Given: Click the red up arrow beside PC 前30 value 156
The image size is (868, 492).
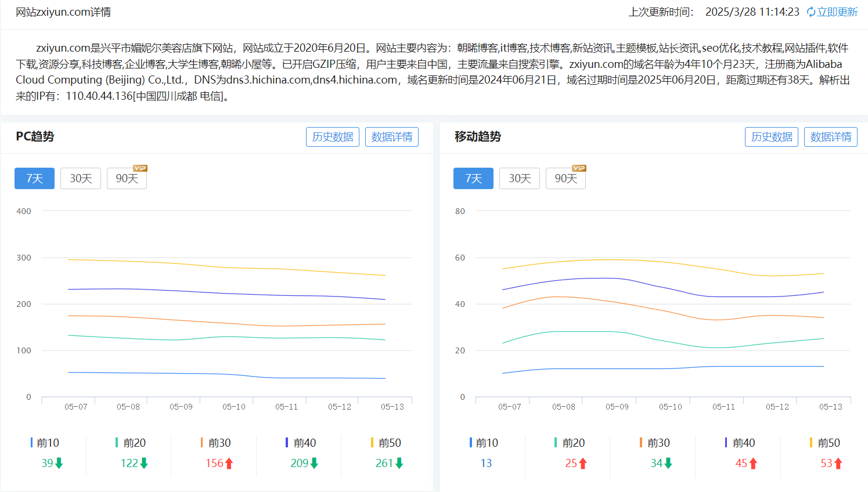Looking at the screenshot, I should [x=229, y=463].
